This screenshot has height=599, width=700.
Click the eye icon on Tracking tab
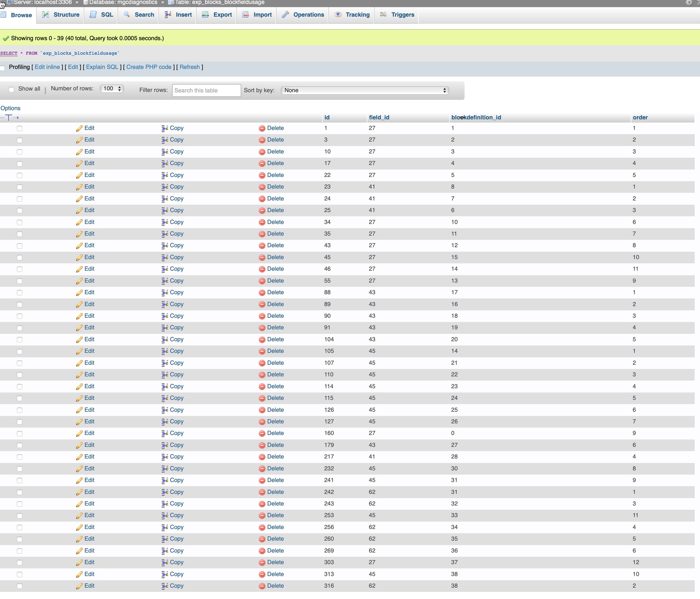click(338, 15)
